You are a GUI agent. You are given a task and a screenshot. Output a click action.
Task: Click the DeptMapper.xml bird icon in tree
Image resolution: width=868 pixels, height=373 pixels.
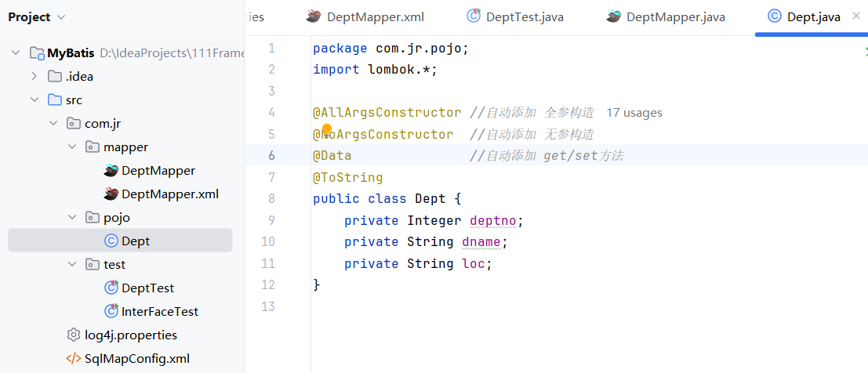coord(111,194)
